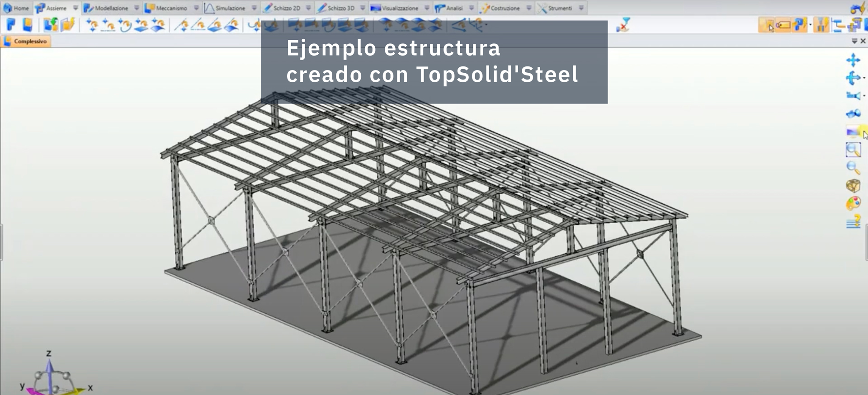Click the label tag icon

tap(783, 25)
